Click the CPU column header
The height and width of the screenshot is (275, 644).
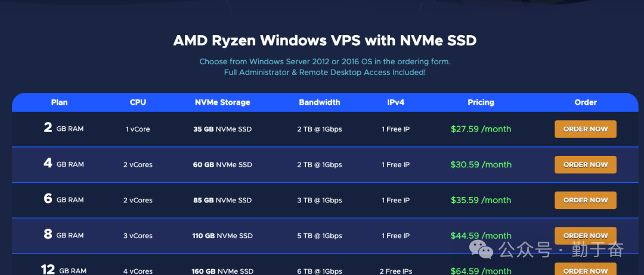pos(138,102)
